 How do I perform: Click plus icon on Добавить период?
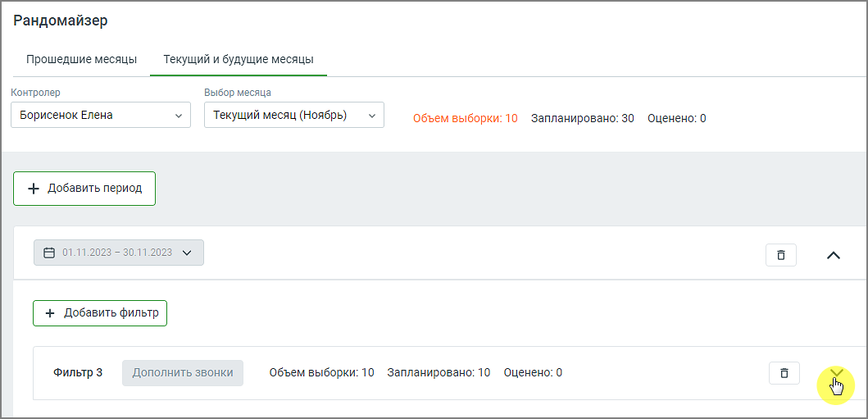[x=34, y=189]
